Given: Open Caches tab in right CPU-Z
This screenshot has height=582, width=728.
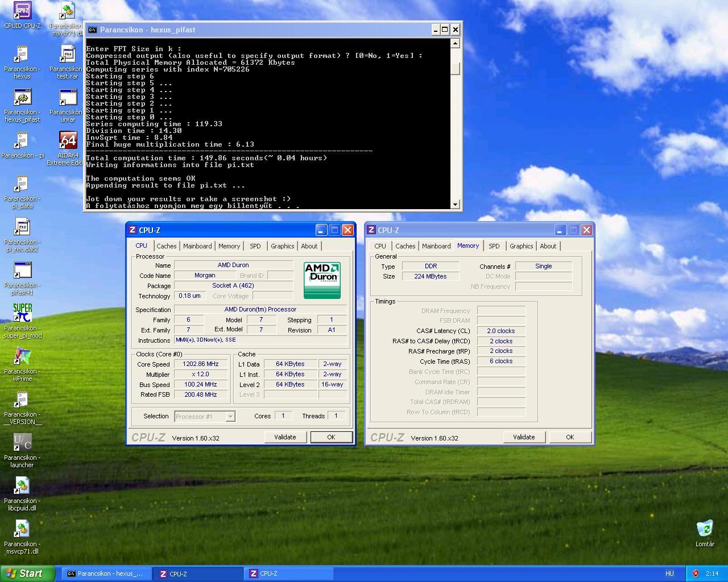Looking at the screenshot, I should click(405, 246).
